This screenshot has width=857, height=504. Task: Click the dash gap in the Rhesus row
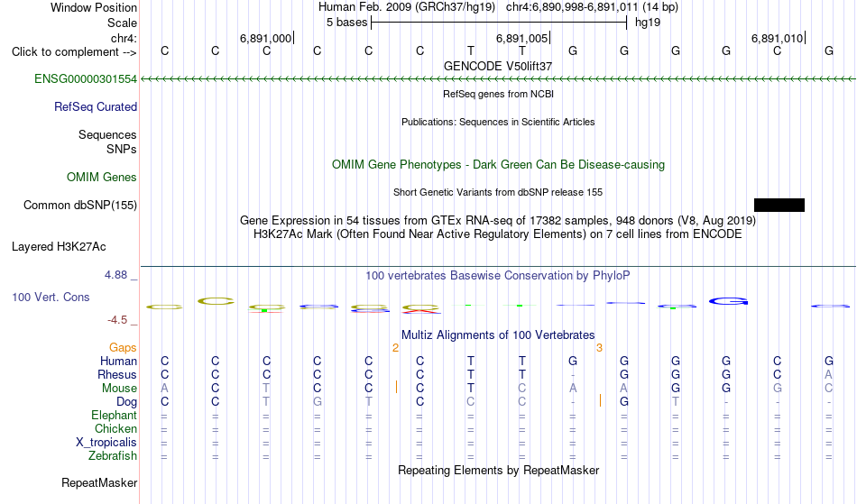coord(573,375)
